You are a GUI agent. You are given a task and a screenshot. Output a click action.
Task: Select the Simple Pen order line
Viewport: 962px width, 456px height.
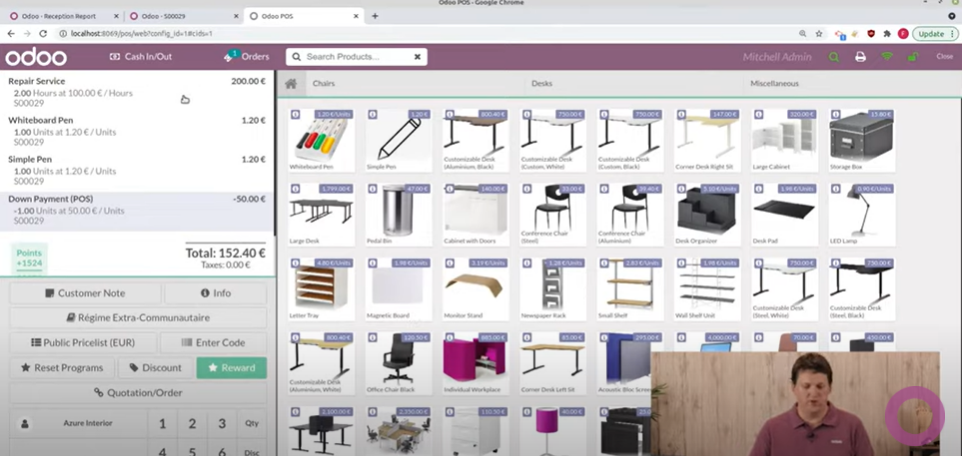tap(137, 171)
